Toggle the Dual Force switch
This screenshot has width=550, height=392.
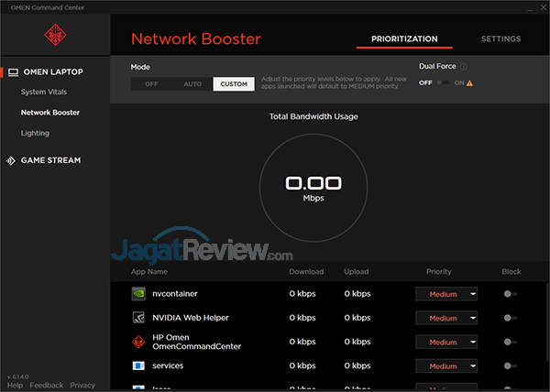coord(444,83)
